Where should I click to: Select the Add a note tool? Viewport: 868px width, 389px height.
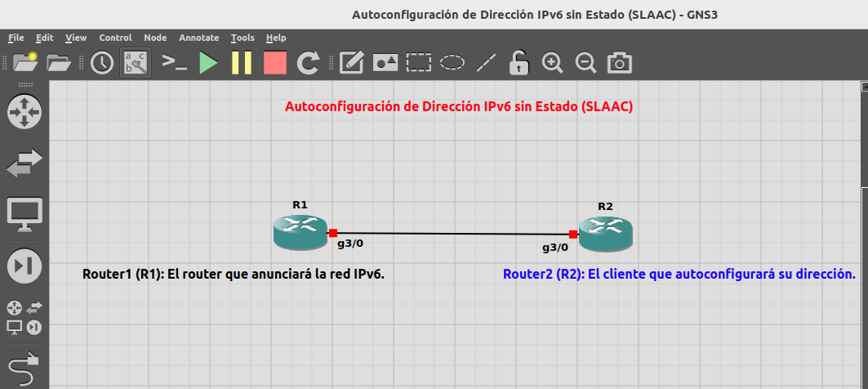(x=351, y=62)
